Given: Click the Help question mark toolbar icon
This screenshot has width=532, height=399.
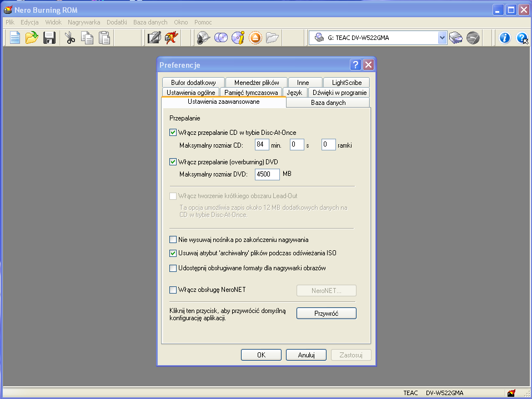Looking at the screenshot, I should tap(522, 38).
